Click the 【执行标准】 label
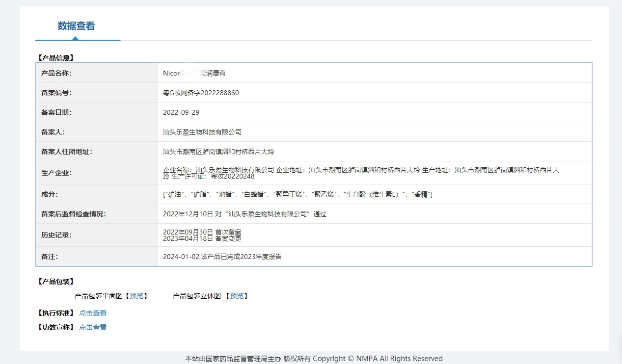Screen dimensions: 622x364 tap(55, 313)
